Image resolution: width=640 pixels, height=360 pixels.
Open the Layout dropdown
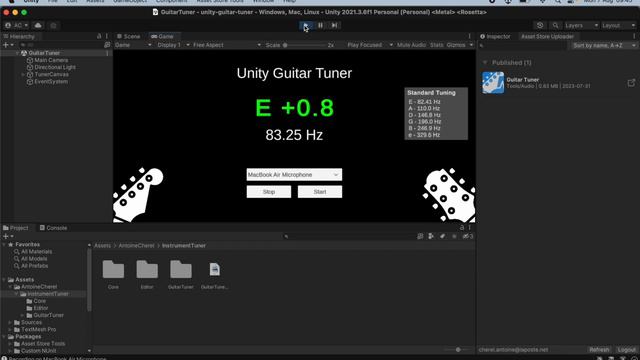point(619,25)
